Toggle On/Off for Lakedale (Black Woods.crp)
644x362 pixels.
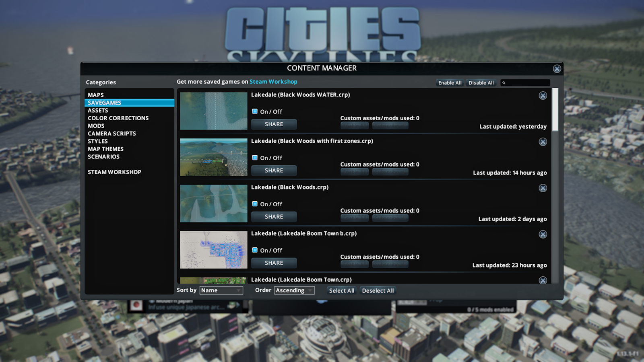[255, 204]
